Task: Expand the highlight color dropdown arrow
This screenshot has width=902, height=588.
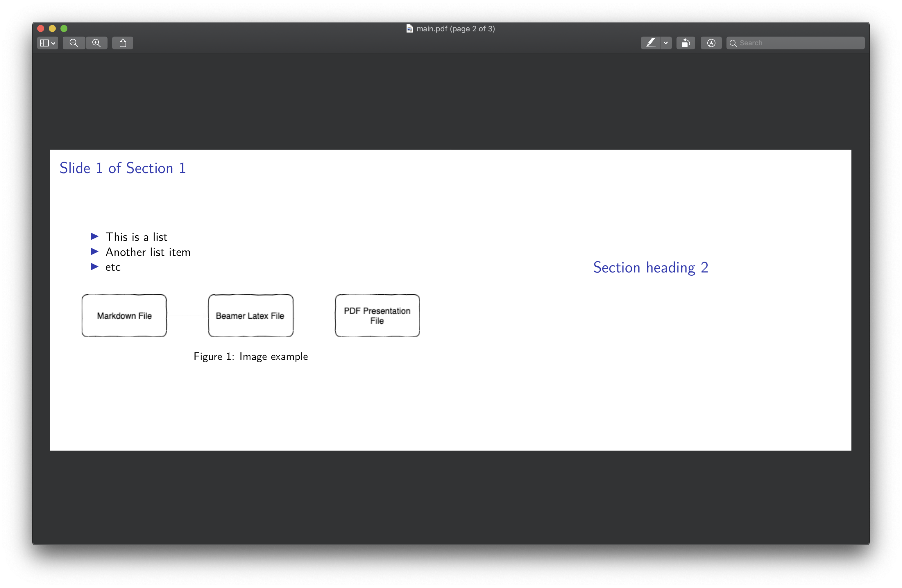Action: (665, 43)
